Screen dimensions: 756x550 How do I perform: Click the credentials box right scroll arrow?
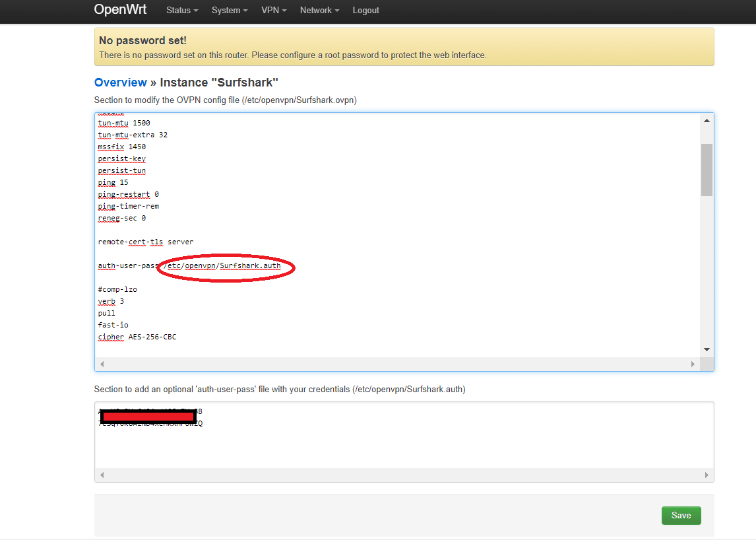click(706, 475)
